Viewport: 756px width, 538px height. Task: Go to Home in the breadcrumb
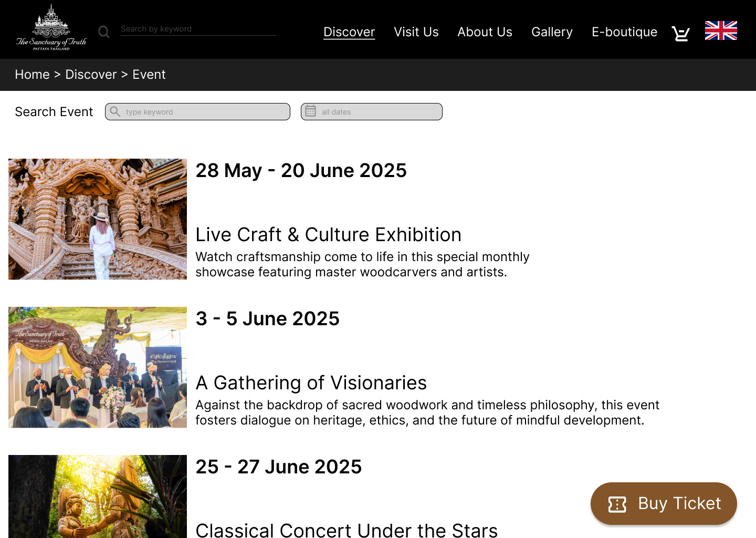pos(32,75)
